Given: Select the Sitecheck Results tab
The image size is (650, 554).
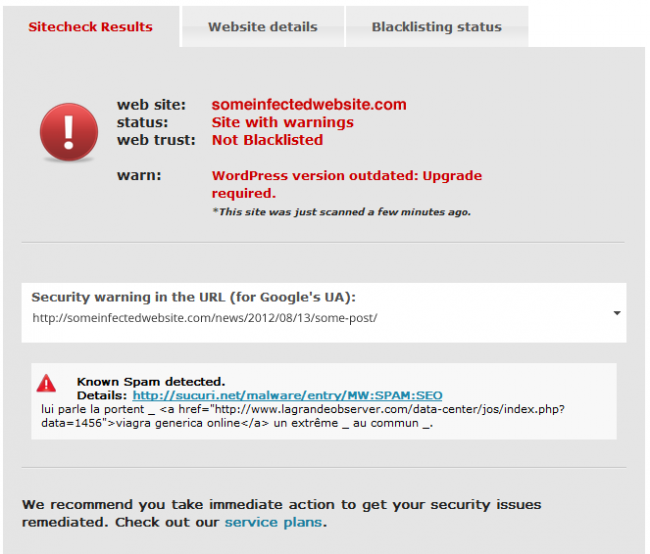Looking at the screenshot, I should (90, 27).
